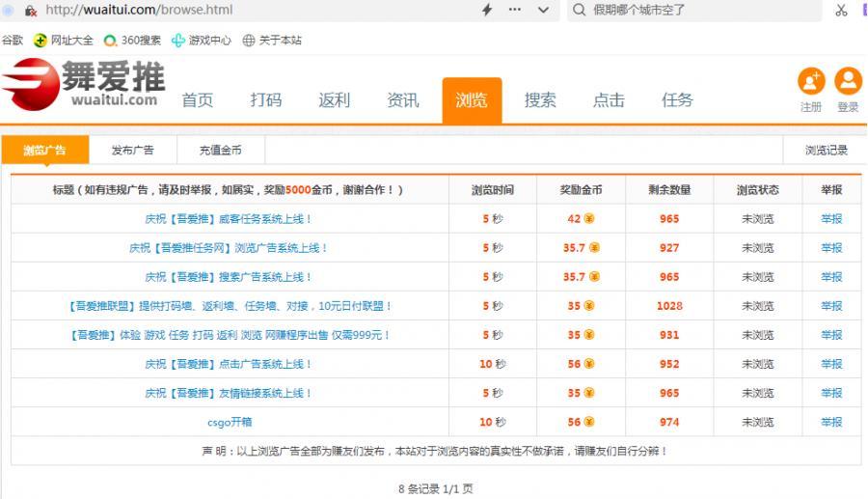The height and width of the screenshot is (499, 868).
Task: Open the 网址大全 bookmark
Action: [64, 40]
